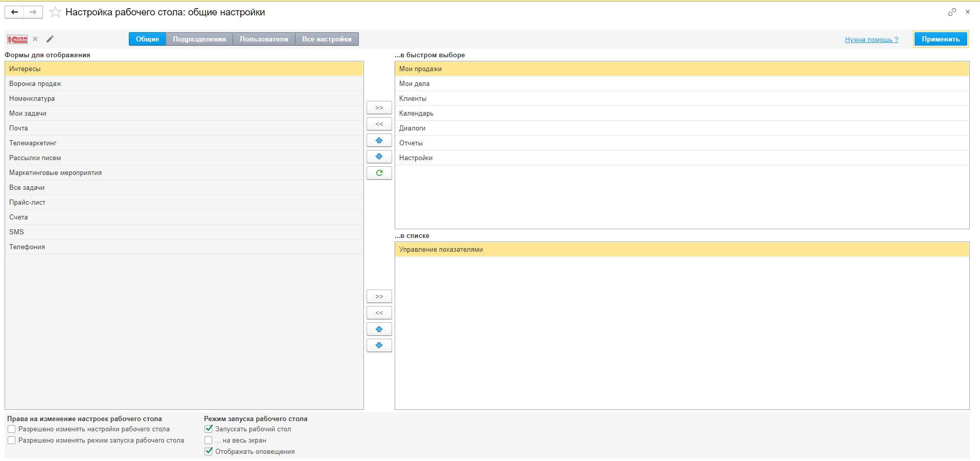
Task: Open 'Нужна помощь ?' link
Action: point(871,39)
